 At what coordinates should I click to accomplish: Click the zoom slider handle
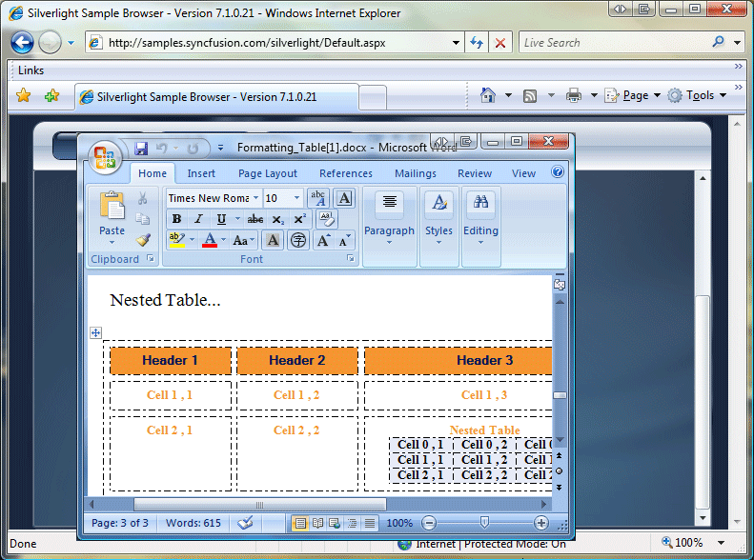point(485,523)
